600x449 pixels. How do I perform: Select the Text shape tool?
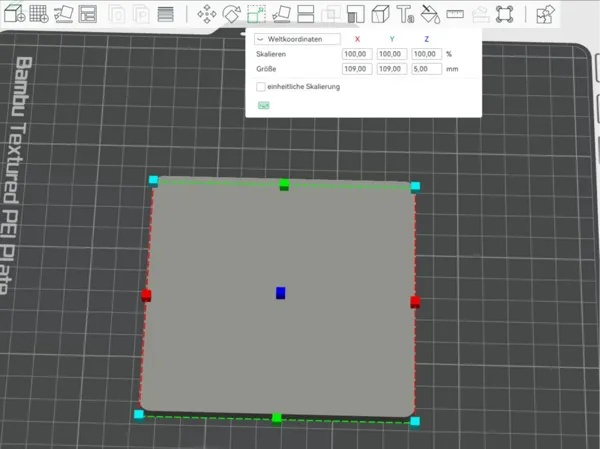(405, 14)
